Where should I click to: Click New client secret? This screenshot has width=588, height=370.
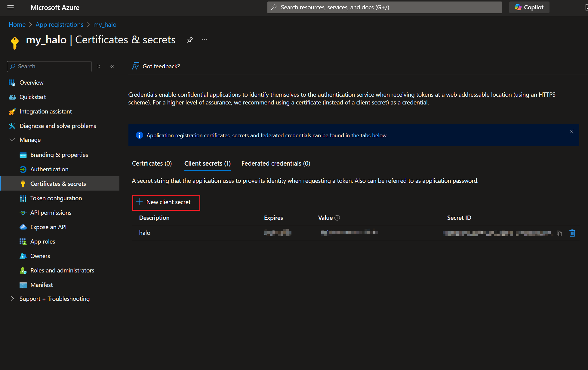coord(166,202)
